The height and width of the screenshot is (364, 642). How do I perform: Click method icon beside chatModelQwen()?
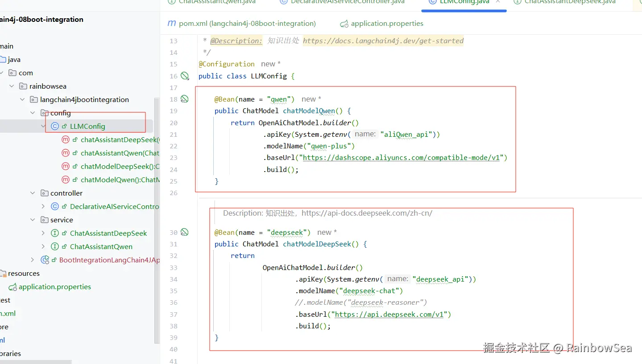pos(66,180)
